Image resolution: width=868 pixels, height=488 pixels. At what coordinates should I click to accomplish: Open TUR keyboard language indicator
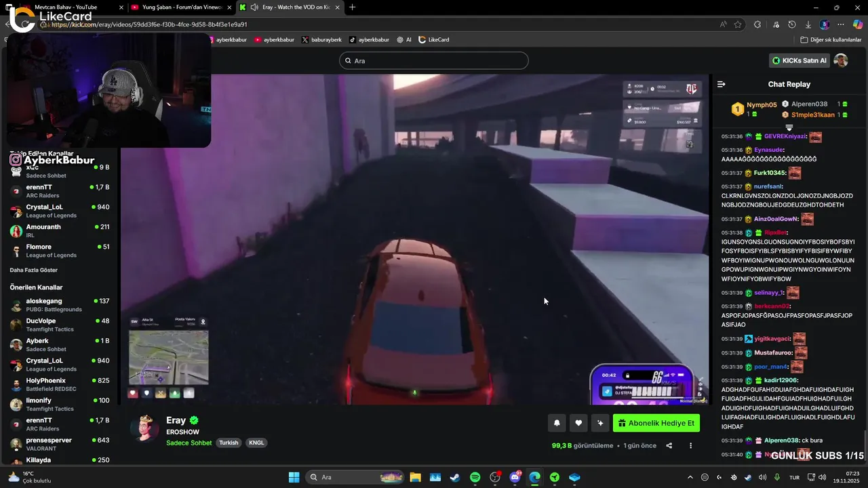794,477
